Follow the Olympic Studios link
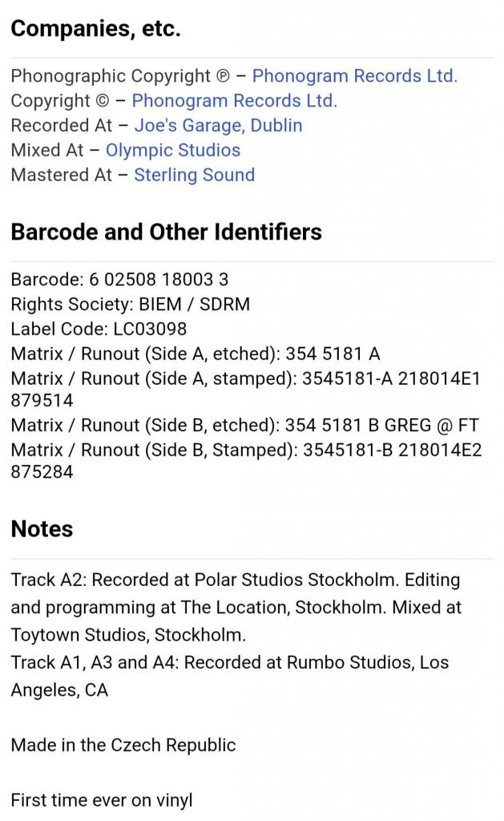Screen dimensions: 504x821 click(x=172, y=150)
